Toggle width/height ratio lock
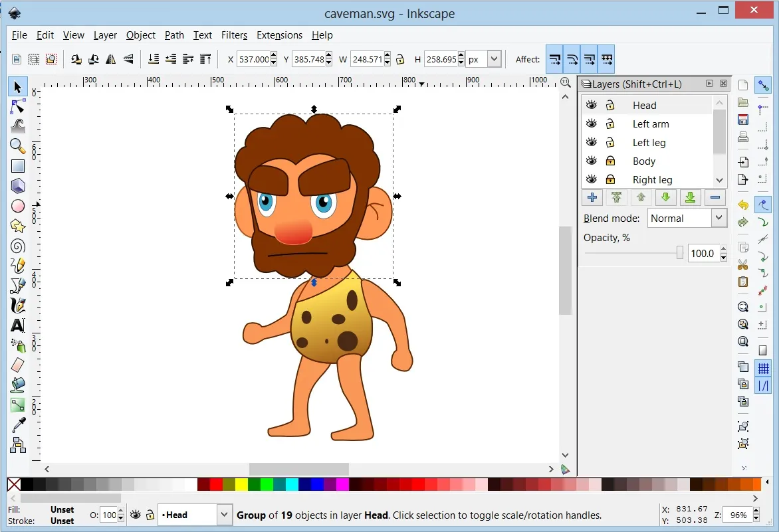 point(400,60)
